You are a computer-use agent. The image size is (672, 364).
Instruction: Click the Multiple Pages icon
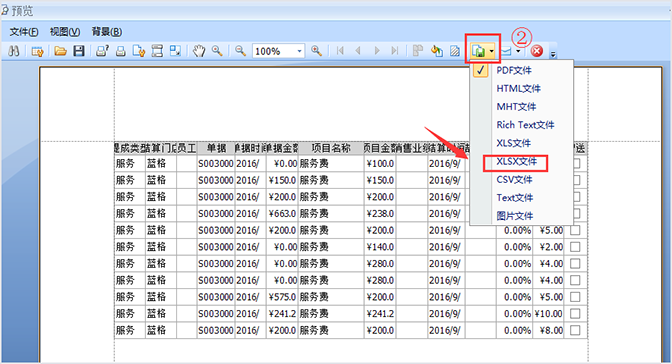pyautogui.click(x=418, y=51)
